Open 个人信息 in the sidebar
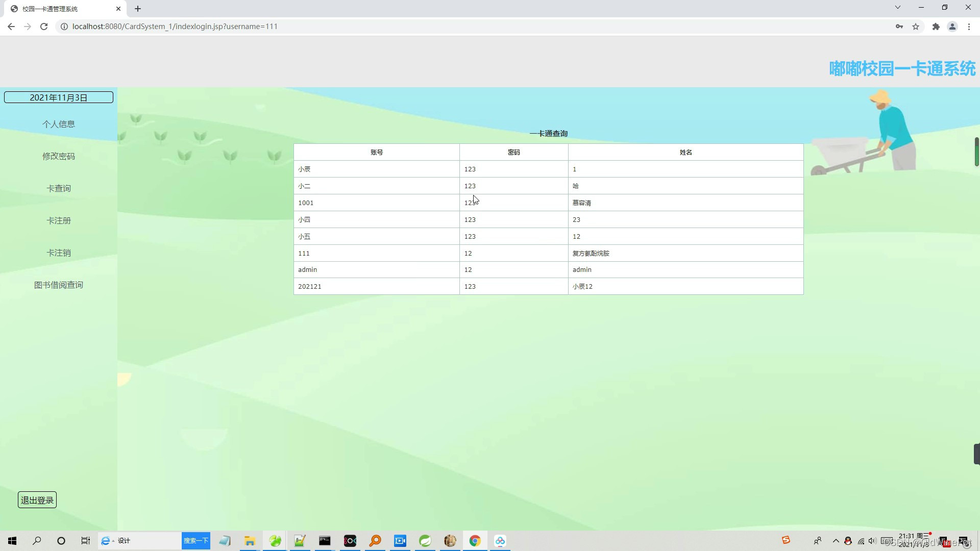This screenshot has height=551, width=980. [59, 124]
